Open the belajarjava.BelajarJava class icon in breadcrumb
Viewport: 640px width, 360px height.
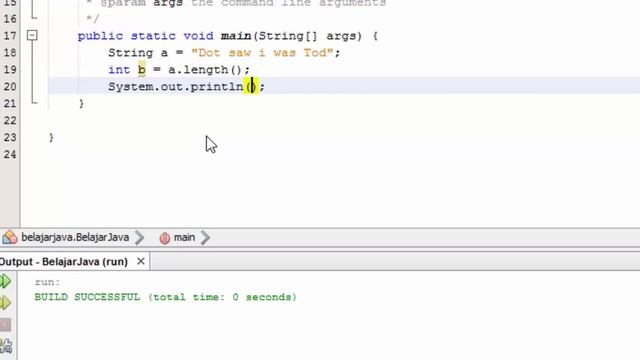coord(10,237)
